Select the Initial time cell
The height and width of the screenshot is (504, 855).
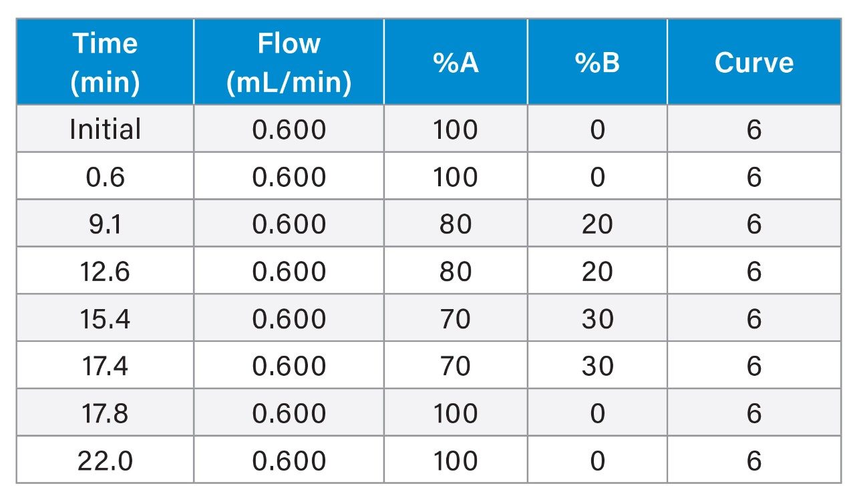(x=105, y=129)
